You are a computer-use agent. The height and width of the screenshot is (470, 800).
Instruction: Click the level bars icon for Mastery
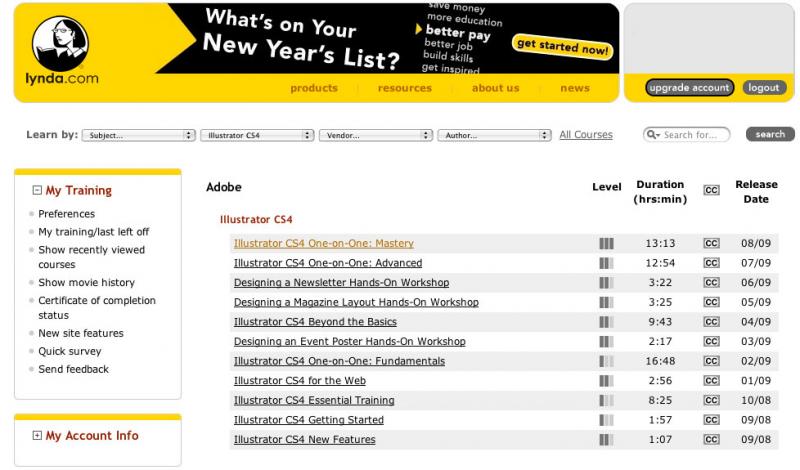606,243
